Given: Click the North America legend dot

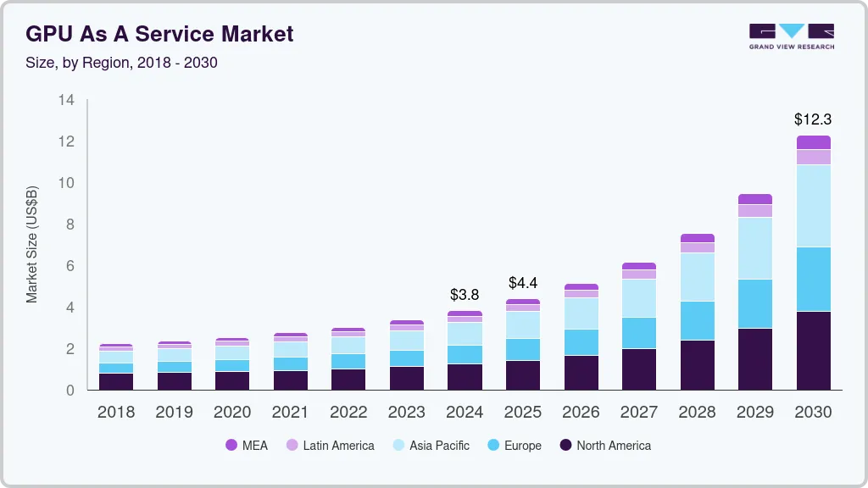Looking at the screenshot, I should pyautogui.click(x=565, y=445).
